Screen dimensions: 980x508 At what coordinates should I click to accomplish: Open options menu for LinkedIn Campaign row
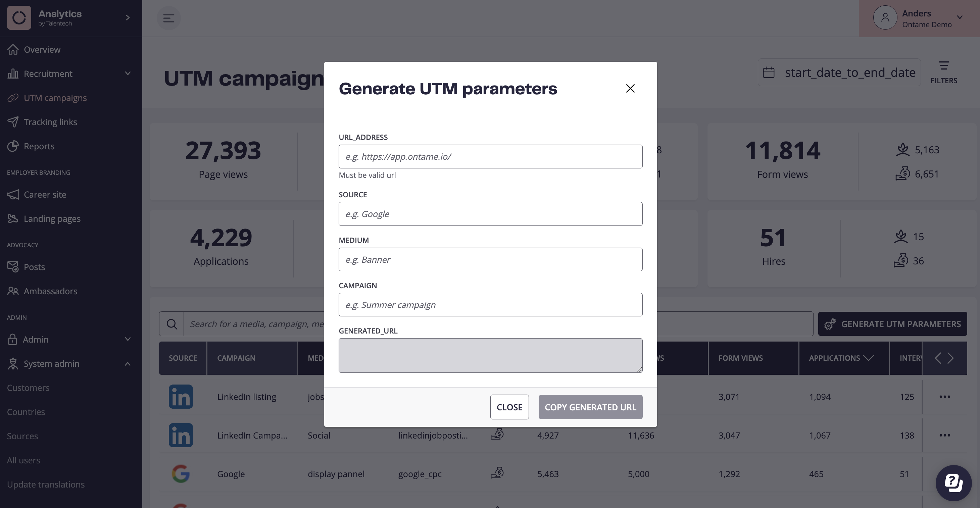click(x=945, y=436)
